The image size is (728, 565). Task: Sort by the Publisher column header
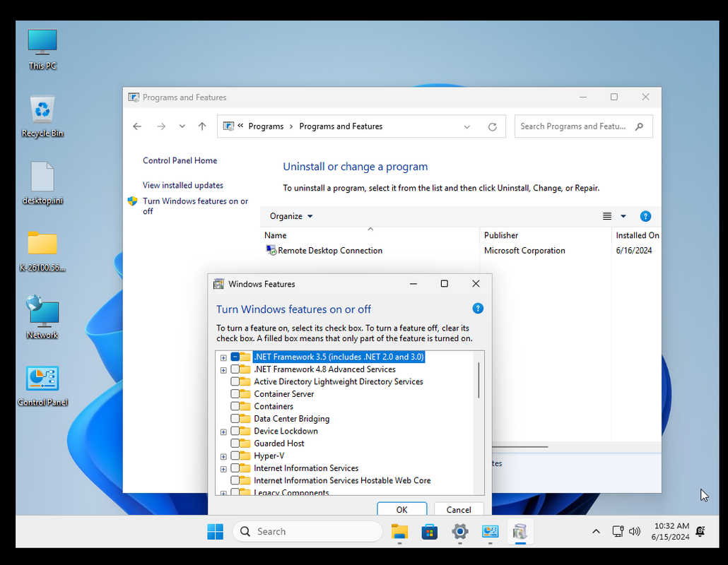pyautogui.click(x=546, y=235)
